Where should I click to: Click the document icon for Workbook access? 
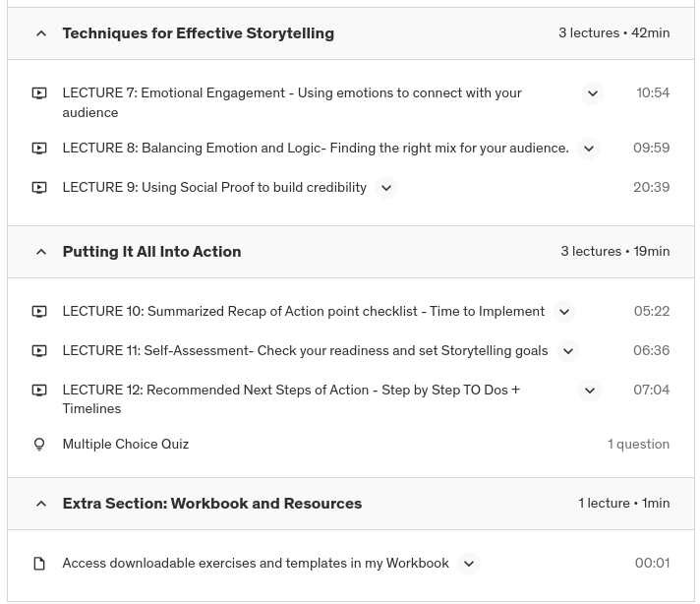(x=39, y=564)
